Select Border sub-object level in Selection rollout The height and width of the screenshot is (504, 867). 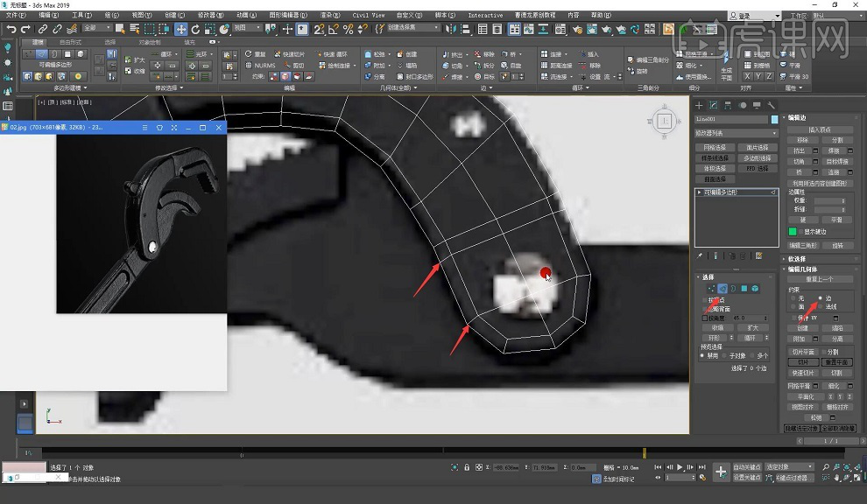tap(733, 289)
